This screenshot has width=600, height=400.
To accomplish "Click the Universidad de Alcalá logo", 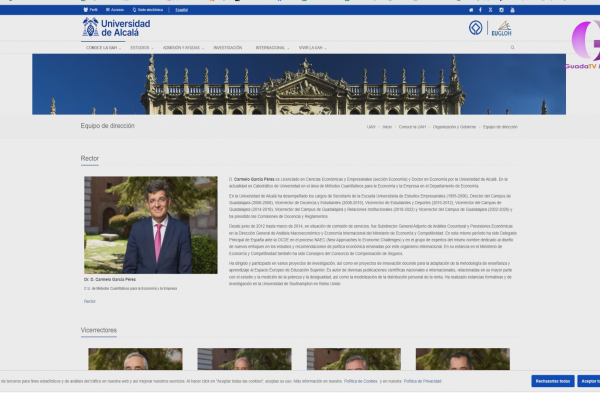I will pos(116,27).
